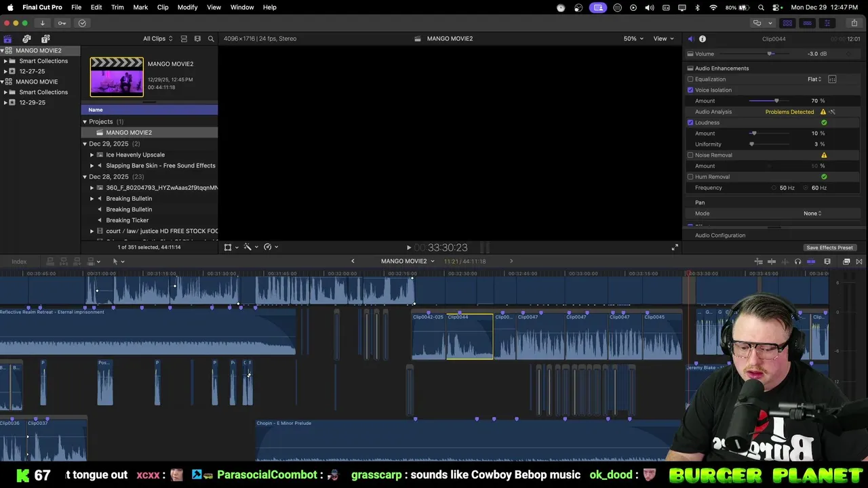Adjust the Loudness Uniformity slider
The height and width of the screenshot is (488, 868).
coord(751,144)
